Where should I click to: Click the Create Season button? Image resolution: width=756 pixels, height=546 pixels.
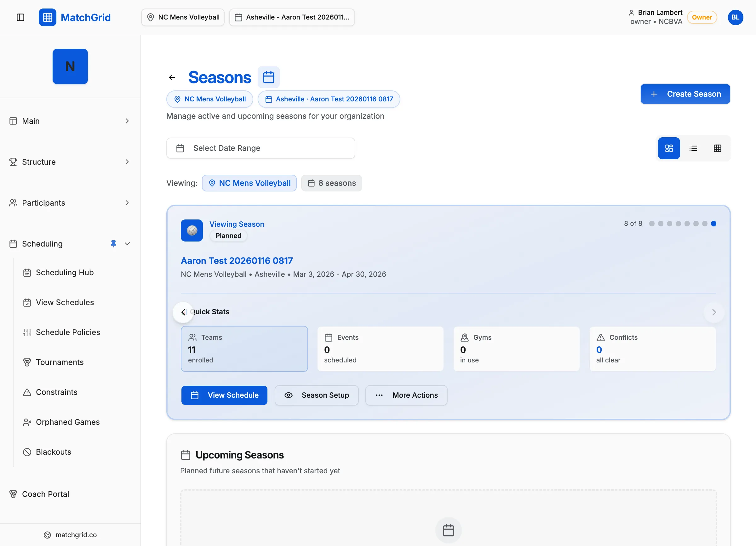685,94
